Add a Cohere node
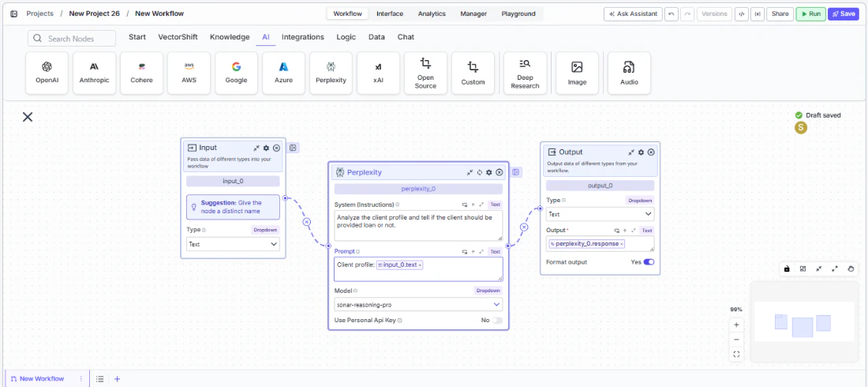Viewport: 868px width, 387px height. pos(142,73)
